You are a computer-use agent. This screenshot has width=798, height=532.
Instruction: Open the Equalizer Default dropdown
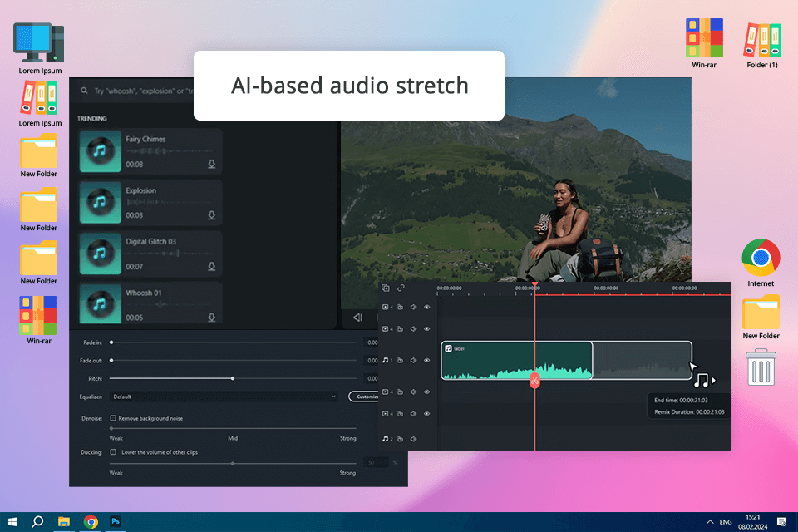(x=224, y=397)
